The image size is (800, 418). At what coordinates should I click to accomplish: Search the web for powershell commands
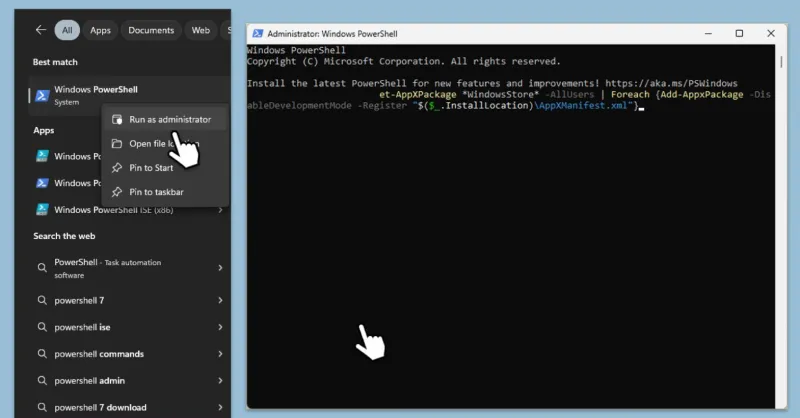pos(129,354)
